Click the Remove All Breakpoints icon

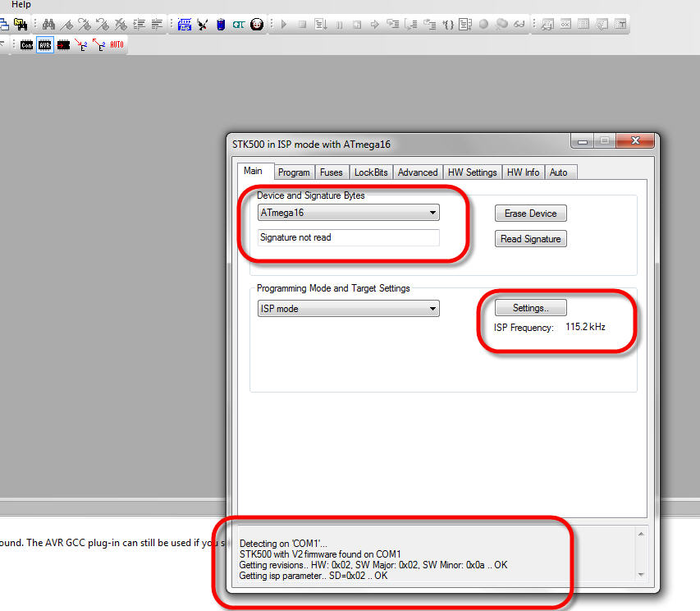(x=501, y=24)
